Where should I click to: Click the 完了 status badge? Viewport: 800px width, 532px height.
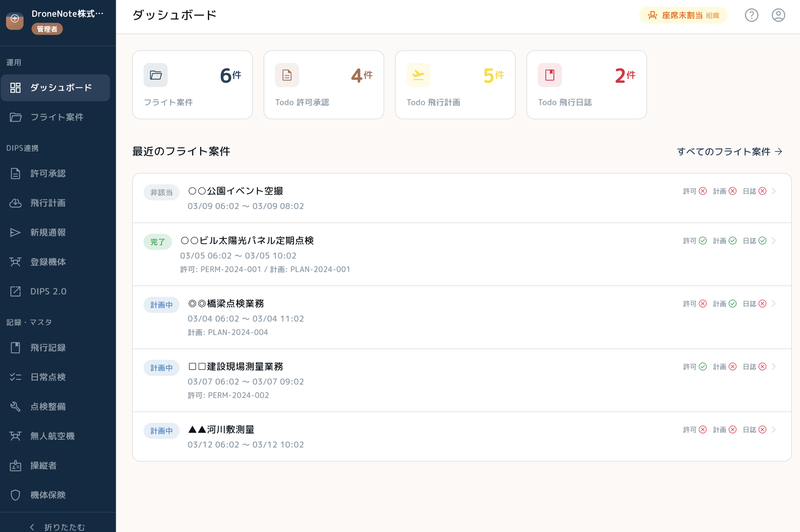coord(158,242)
